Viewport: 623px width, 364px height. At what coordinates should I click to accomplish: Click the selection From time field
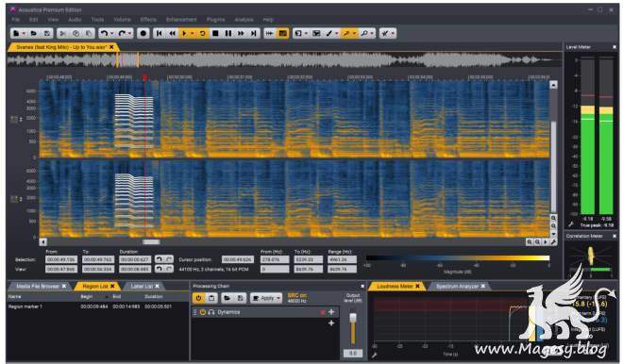tap(61, 259)
